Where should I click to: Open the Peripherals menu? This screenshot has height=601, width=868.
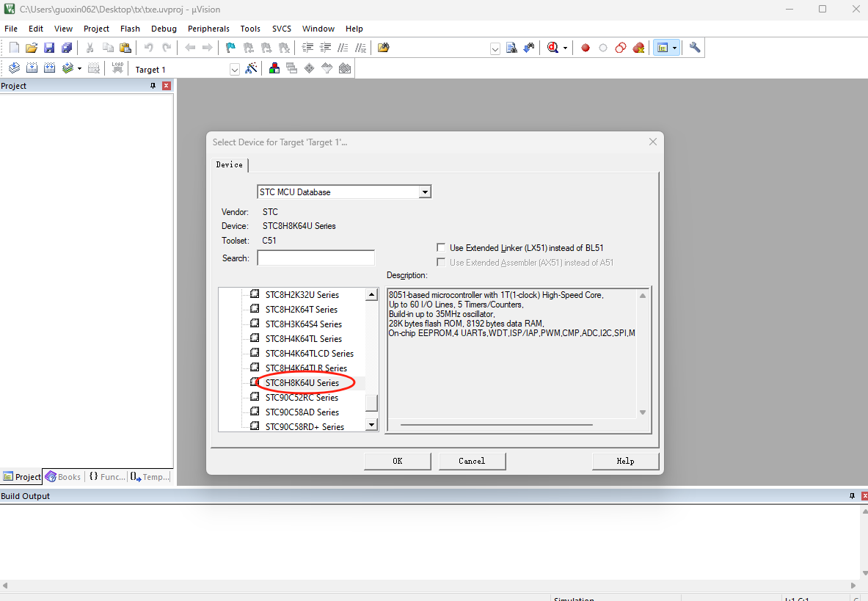208,29
